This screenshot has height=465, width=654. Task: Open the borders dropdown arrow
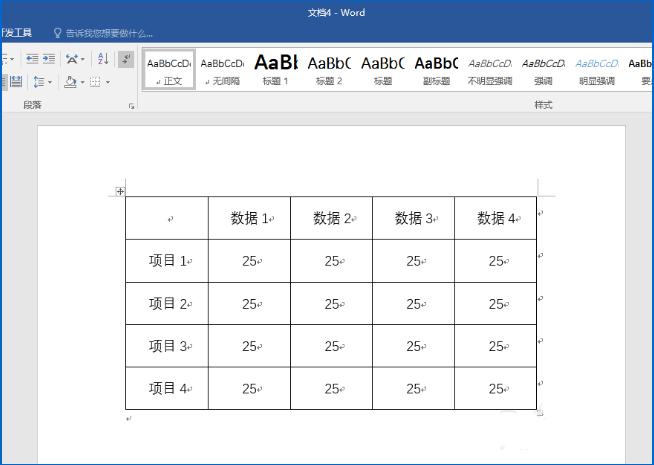(108, 82)
